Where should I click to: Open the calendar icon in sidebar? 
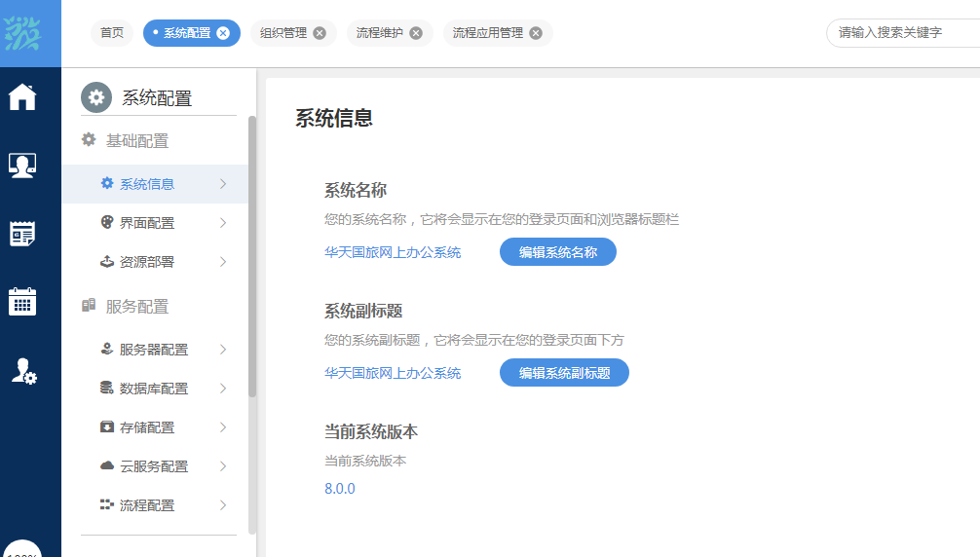[22, 302]
